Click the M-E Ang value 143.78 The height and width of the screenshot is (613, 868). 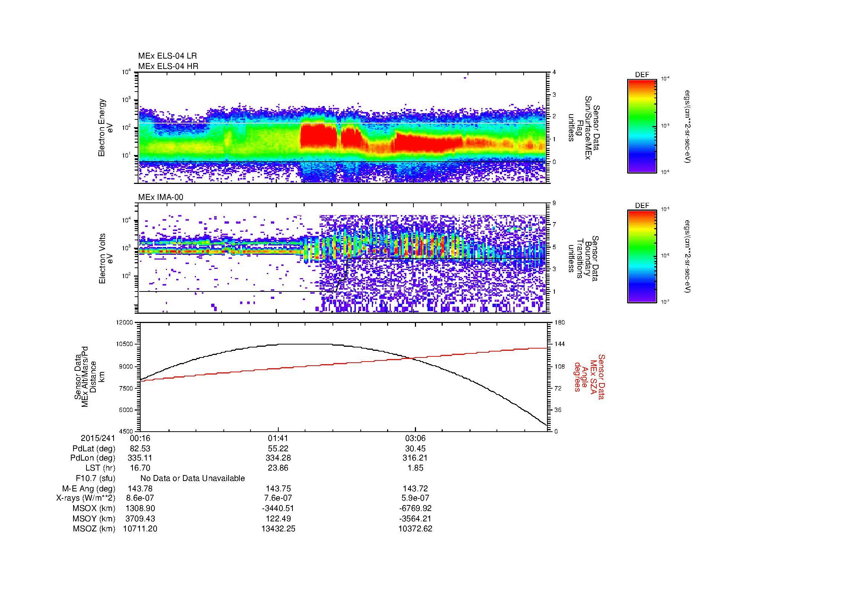(x=140, y=489)
